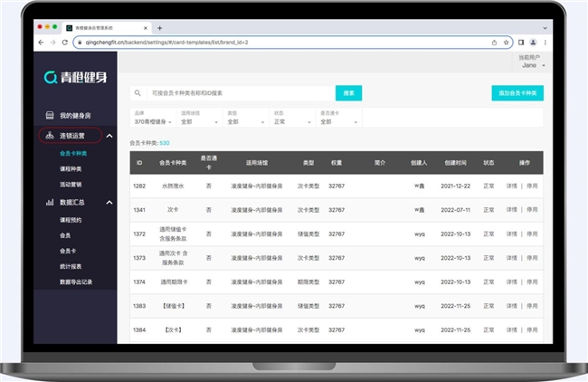Image resolution: width=588 pixels, height=382 pixels.
Task: Click ID cell 1384
Action: coord(139,329)
